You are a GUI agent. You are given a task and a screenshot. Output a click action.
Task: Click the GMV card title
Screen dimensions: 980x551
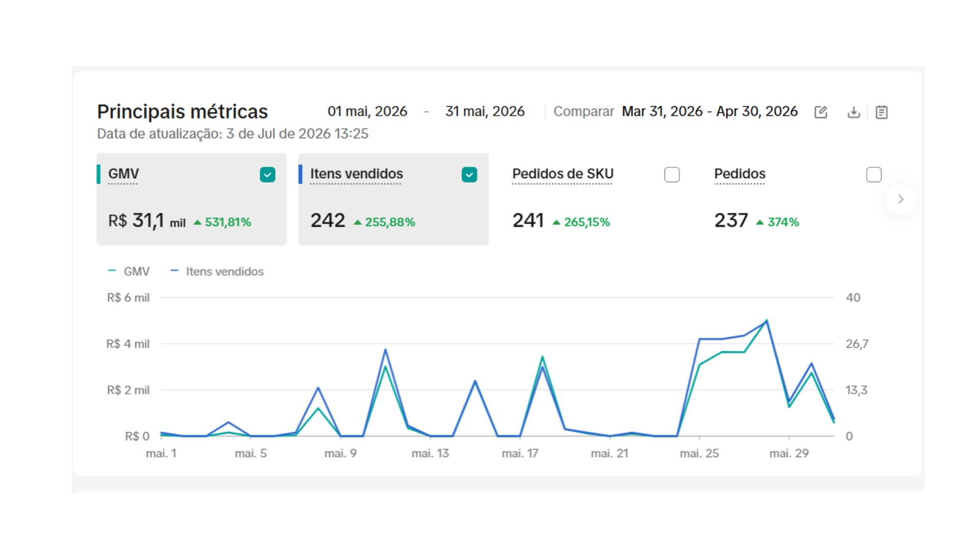point(124,174)
